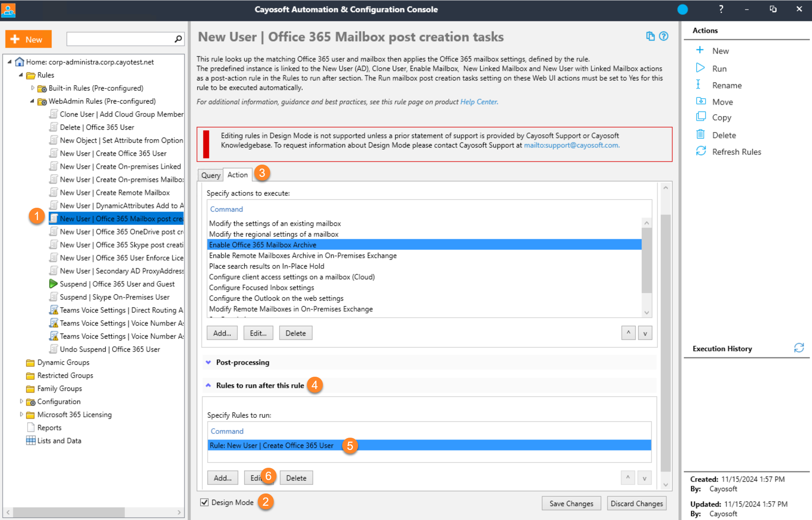
Task: Click the actions command list scrollbar thumb
Action: 646,260
